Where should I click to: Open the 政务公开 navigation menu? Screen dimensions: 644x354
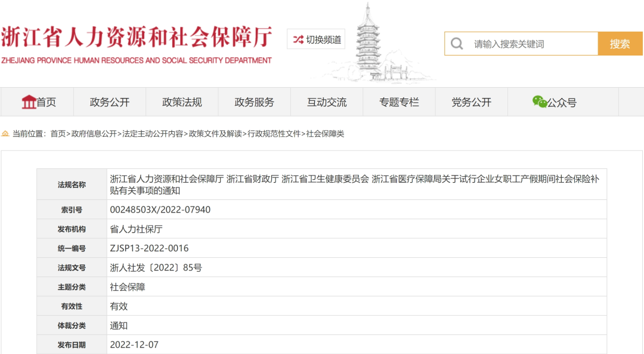coord(110,102)
